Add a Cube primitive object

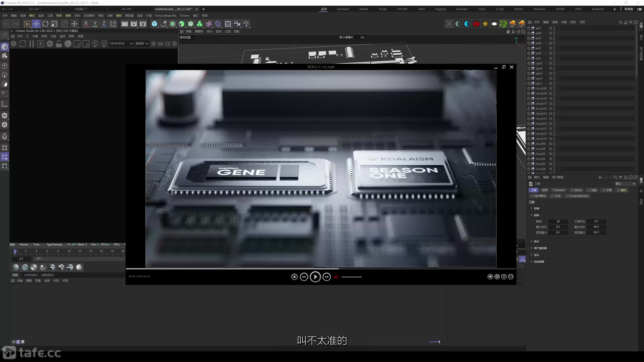pos(154,24)
